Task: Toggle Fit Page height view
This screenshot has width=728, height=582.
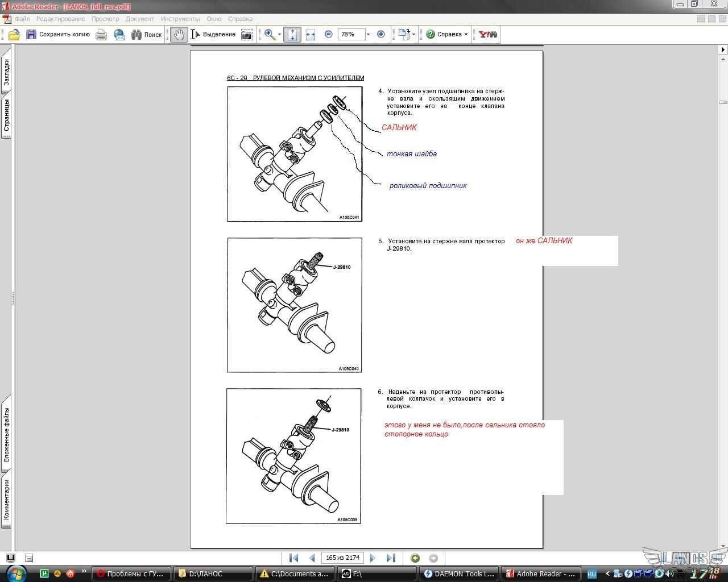Action: point(292,35)
